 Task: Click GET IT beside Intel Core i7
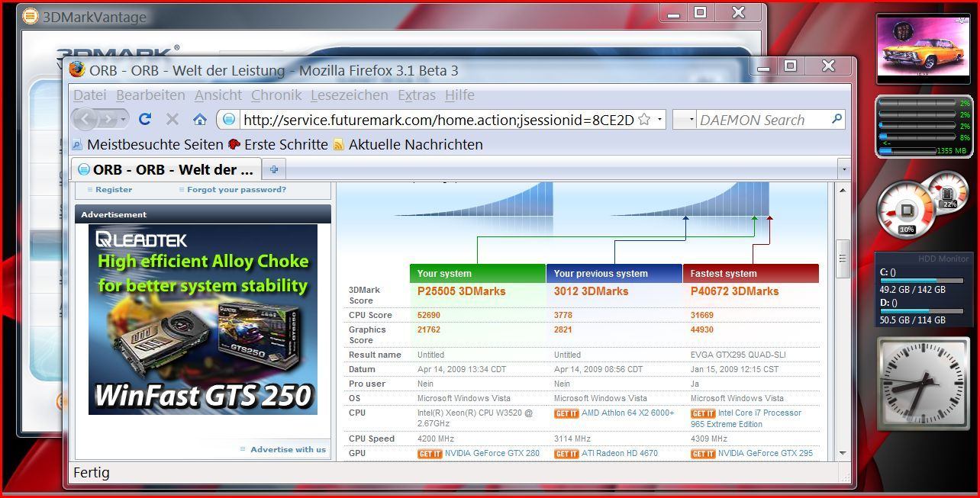pyautogui.click(x=703, y=413)
